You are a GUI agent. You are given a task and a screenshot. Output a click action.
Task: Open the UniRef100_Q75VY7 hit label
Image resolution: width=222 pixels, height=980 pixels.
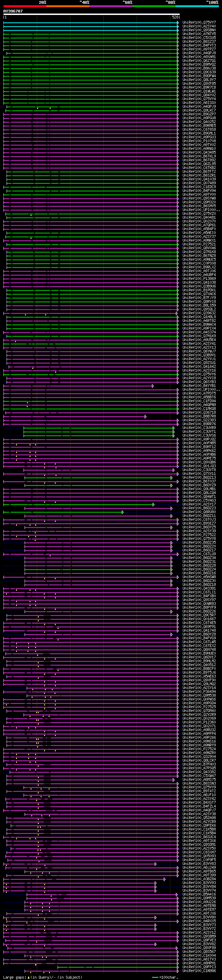tap(199, 23)
